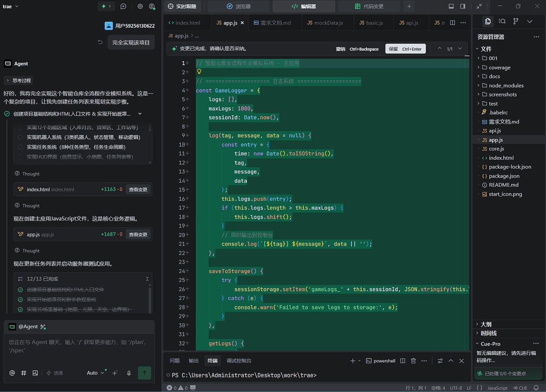Image resolution: width=546 pixels, height=392 pixels.
Task: Open the 调试控制台 panel tab
Action: 239,361
